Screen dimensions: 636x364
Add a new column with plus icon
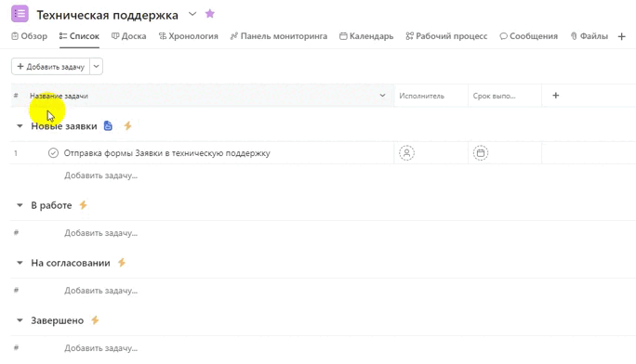pyautogui.click(x=556, y=96)
